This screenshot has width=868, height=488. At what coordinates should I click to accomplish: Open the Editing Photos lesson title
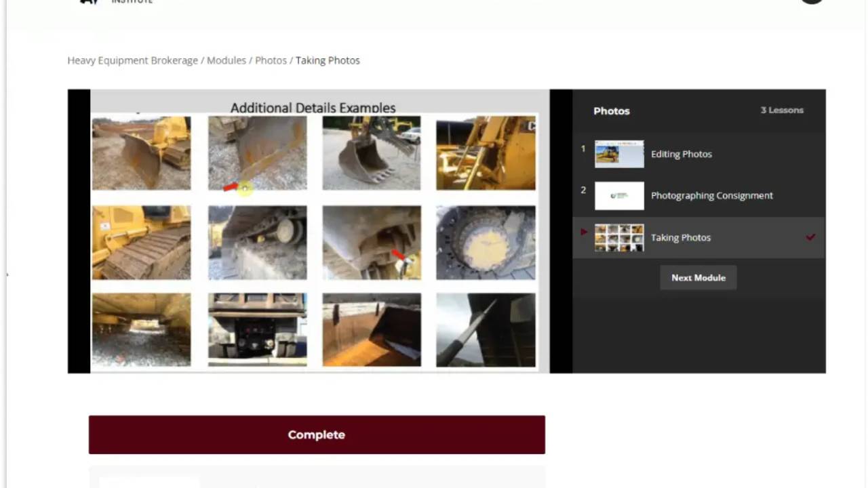pyautogui.click(x=682, y=154)
